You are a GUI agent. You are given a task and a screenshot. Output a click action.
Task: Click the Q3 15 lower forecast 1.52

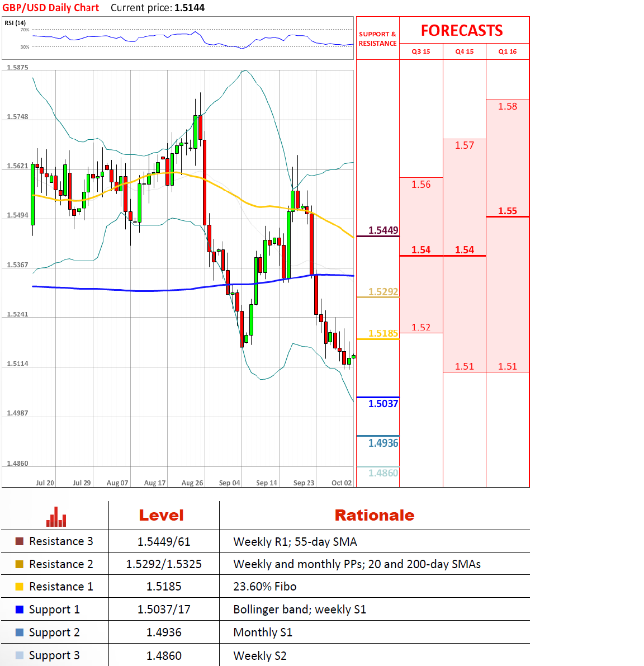(421, 327)
